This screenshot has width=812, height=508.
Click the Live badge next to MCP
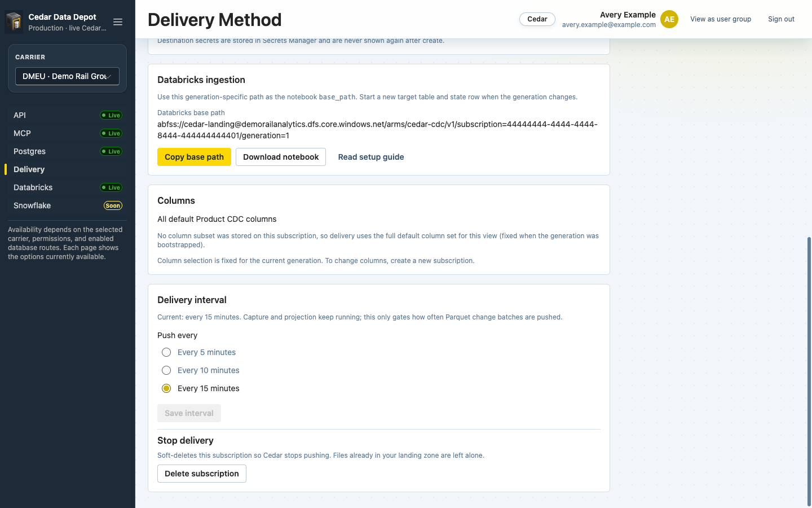tap(111, 133)
